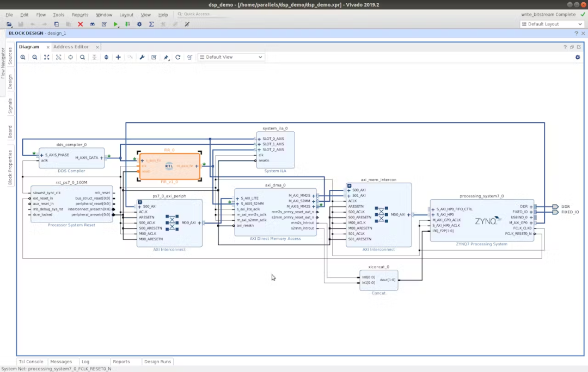Open the Default Layout combo box
588x372 pixels.
pos(552,24)
